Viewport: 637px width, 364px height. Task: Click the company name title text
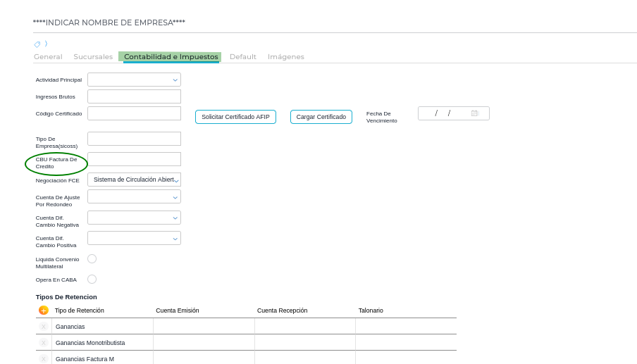[109, 23]
